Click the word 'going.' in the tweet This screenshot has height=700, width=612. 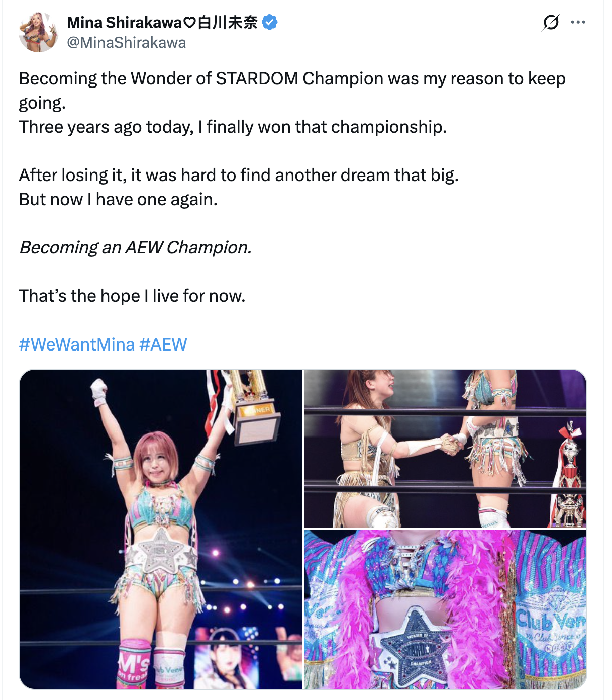pos(42,104)
